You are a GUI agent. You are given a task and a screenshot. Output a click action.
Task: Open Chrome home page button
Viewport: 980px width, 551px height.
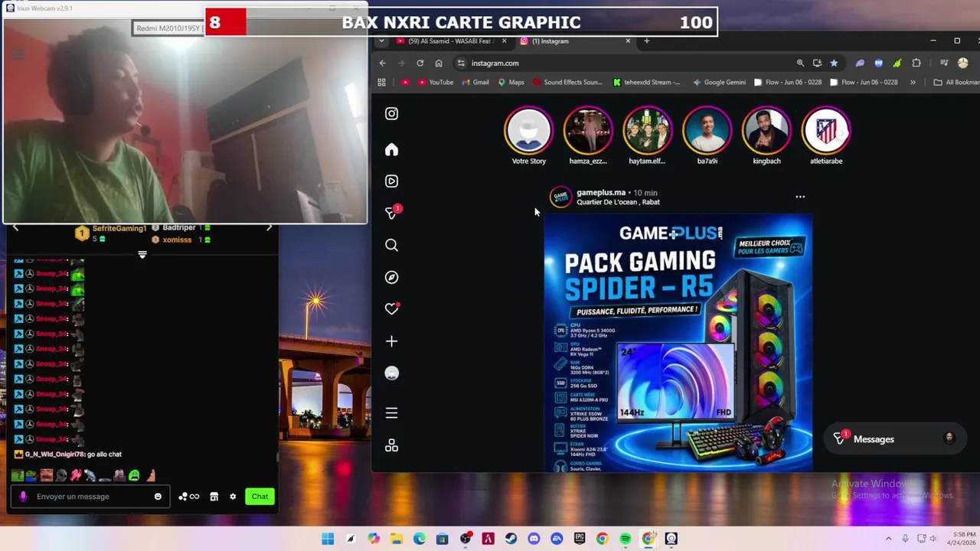pos(438,63)
